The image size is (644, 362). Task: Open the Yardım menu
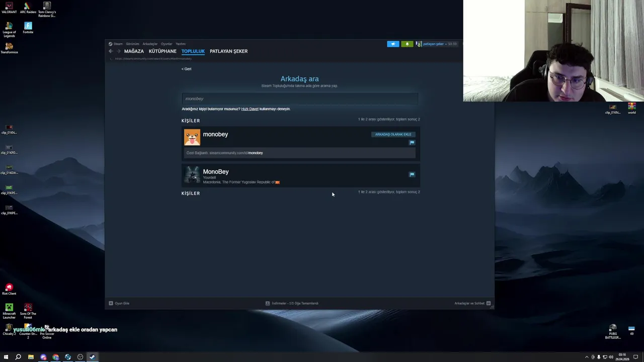pos(181,44)
